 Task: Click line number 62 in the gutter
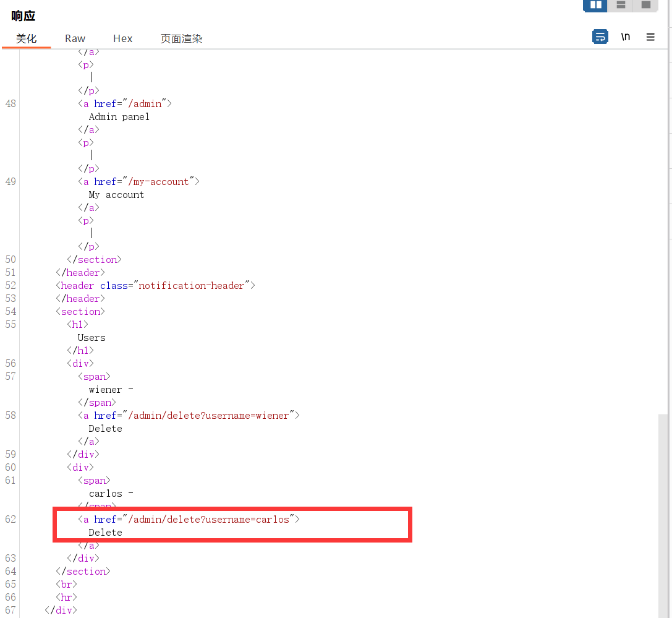(11, 520)
